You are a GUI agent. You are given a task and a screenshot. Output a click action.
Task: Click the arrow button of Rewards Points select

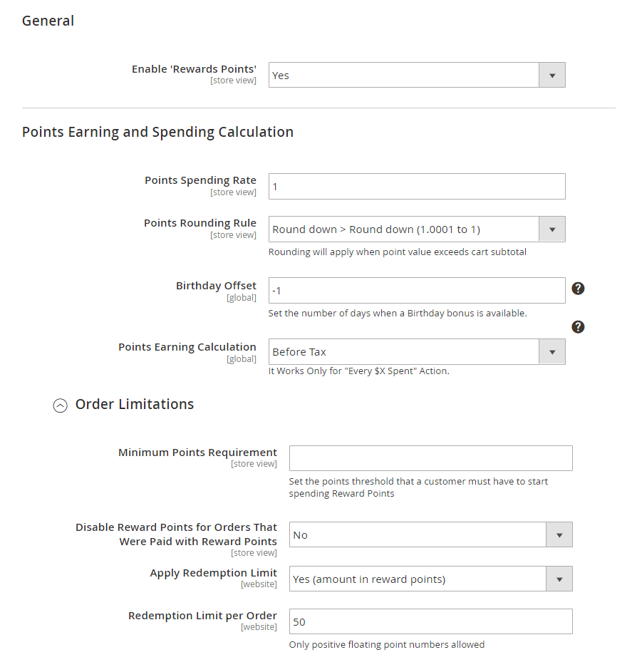[552, 76]
